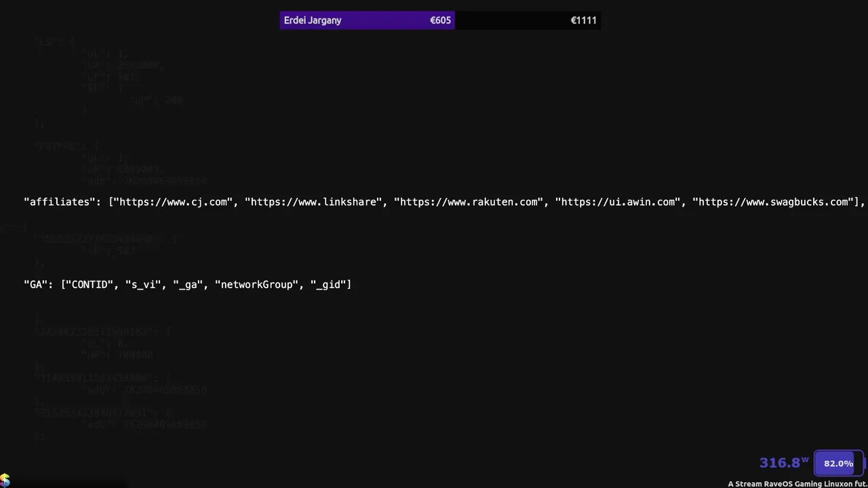Viewport: 868px width, 488px height.
Task: Open the https://www.rakuten.com affiliate link
Action: coord(469,202)
